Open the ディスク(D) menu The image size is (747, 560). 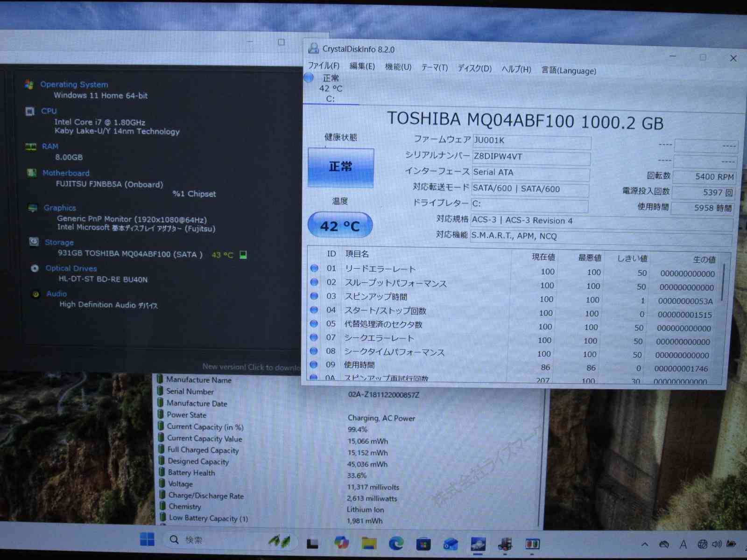point(474,69)
